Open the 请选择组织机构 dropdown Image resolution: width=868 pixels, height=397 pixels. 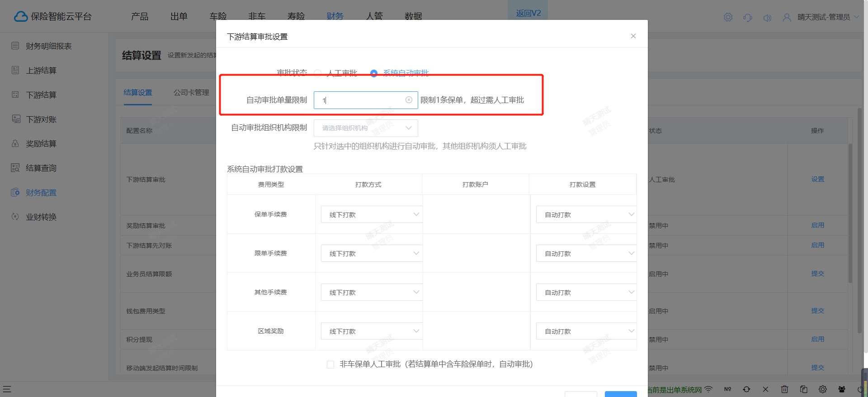(x=366, y=128)
